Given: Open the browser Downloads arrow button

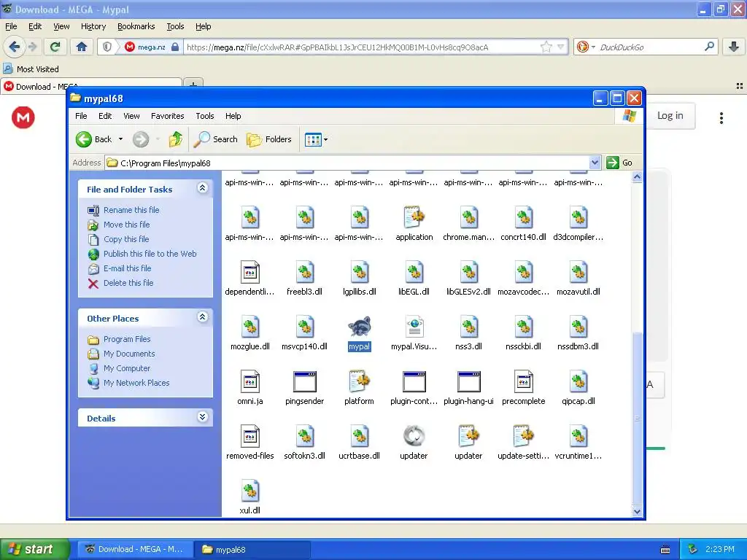Looking at the screenshot, I should pos(734,47).
